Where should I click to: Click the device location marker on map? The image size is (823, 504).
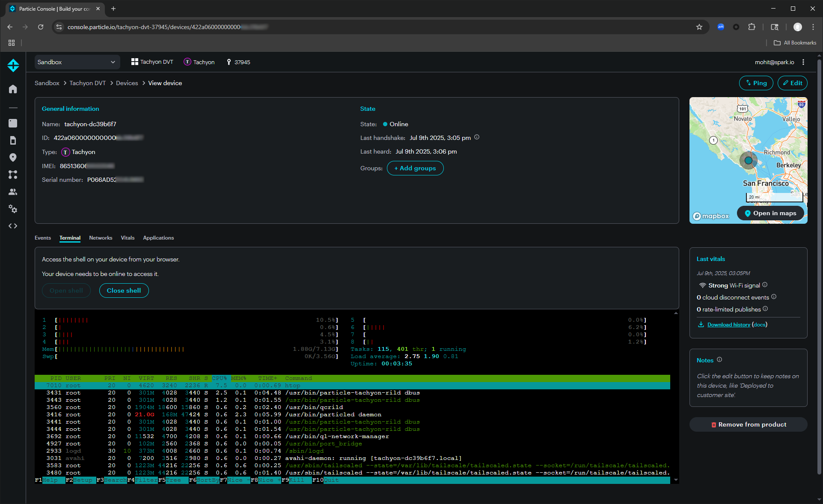(x=748, y=160)
